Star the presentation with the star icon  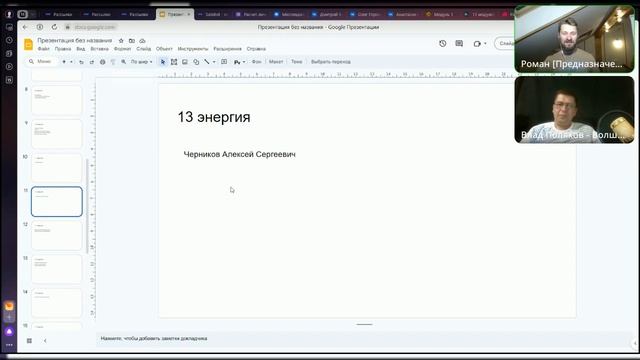121,41
